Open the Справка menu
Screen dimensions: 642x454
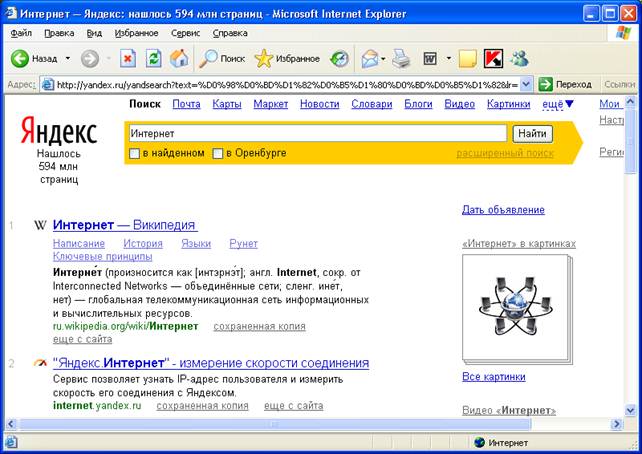pyautogui.click(x=230, y=33)
